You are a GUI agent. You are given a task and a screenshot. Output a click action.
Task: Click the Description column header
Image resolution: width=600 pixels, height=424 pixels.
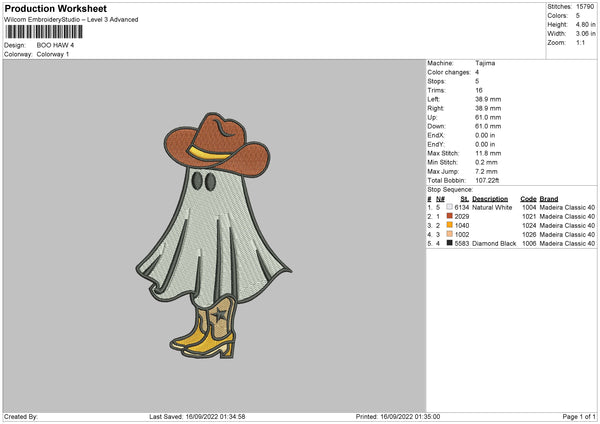pyautogui.click(x=490, y=198)
